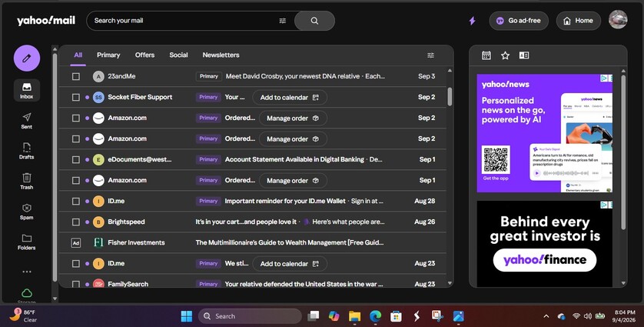Click the right ad panel scrollbar thumb
The image size is (644, 327).
coord(623,152)
